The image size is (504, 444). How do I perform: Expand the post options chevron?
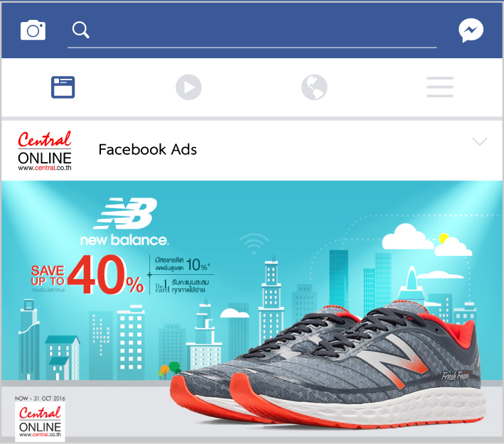point(480,141)
